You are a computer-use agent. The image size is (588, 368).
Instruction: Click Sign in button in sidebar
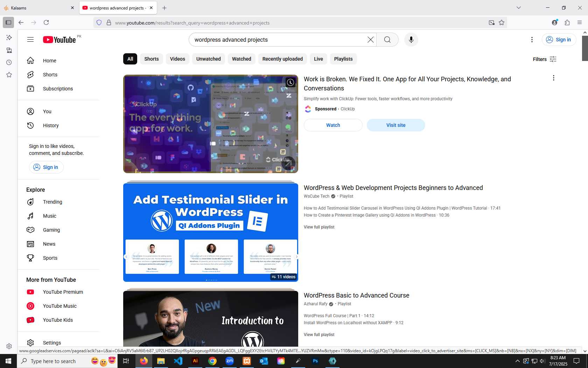coord(46,167)
